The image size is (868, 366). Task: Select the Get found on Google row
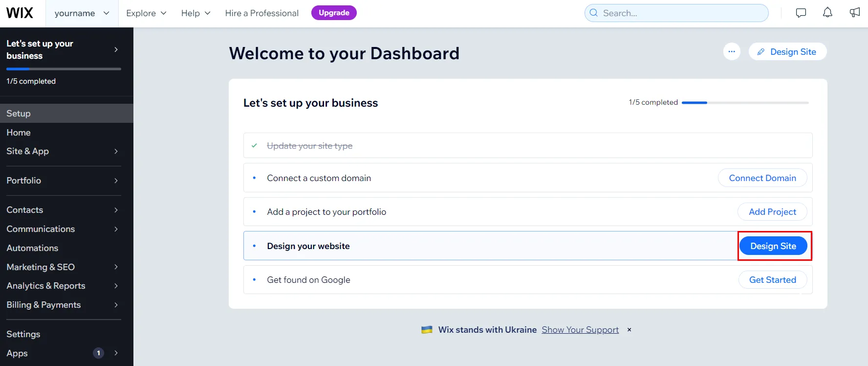[x=528, y=280]
